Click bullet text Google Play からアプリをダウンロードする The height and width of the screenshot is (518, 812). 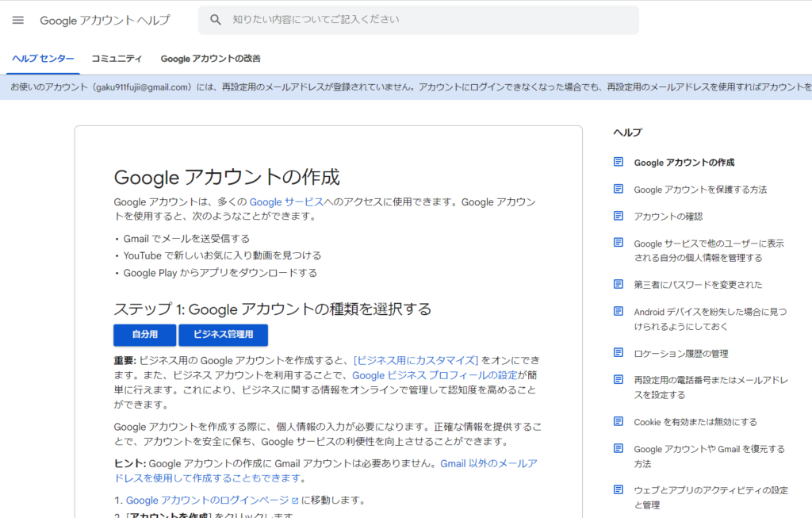(x=220, y=272)
